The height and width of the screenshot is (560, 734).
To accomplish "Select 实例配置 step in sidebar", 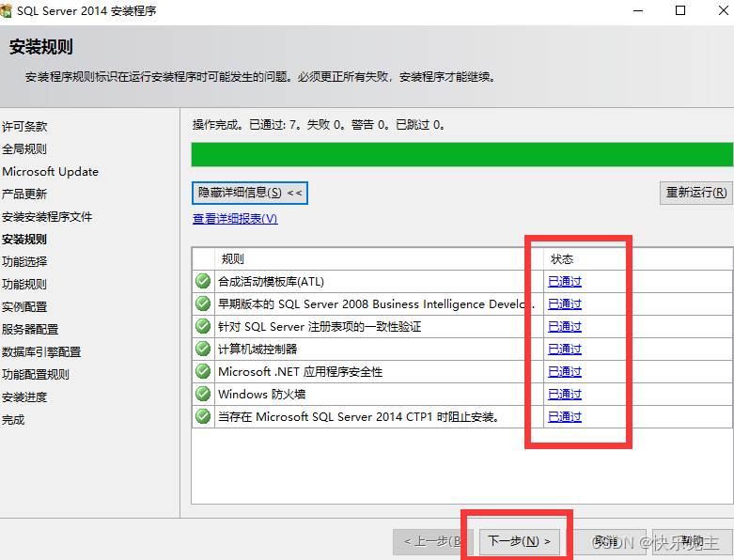I will tap(24, 307).
